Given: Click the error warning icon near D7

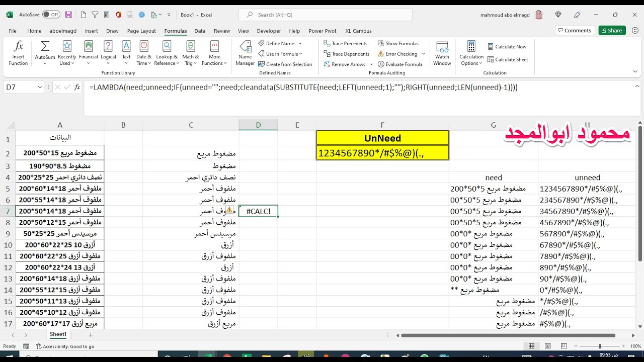Looking at the screenshot, I should point(229,210).
